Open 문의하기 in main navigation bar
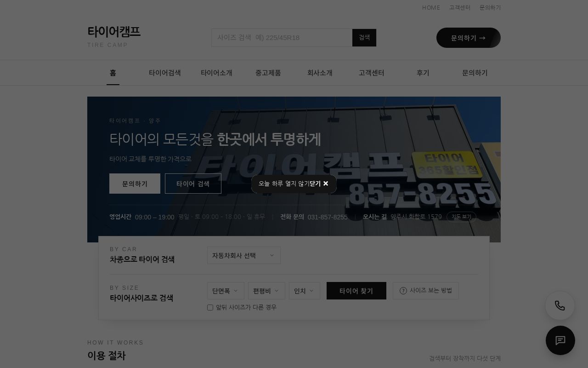 (475, 73)
